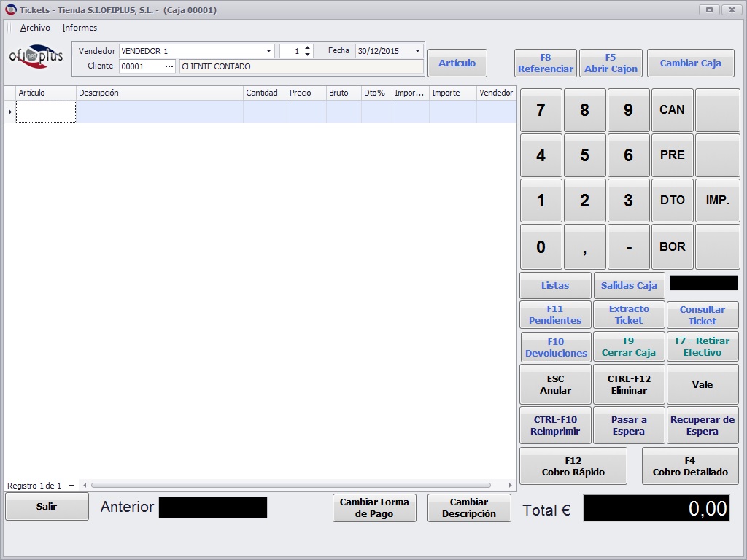Image resolution: width=747 pixels, height=560 pixels.
Task: Increase the vendor number spinner
Action: click(308, 47)
